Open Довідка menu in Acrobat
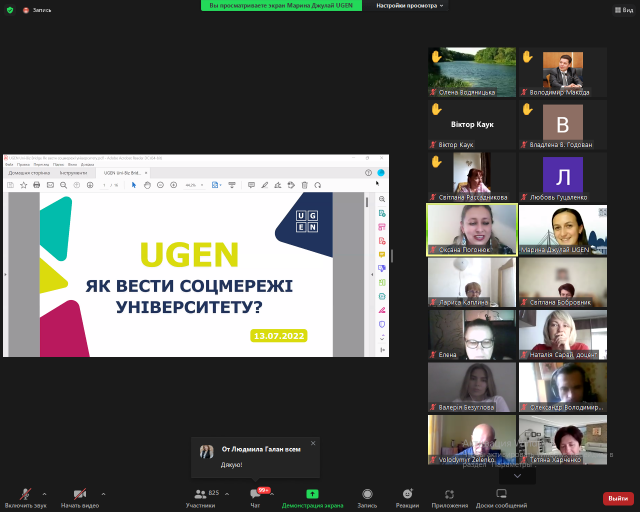This screenshot has width=640, height=512. [87, 165]
